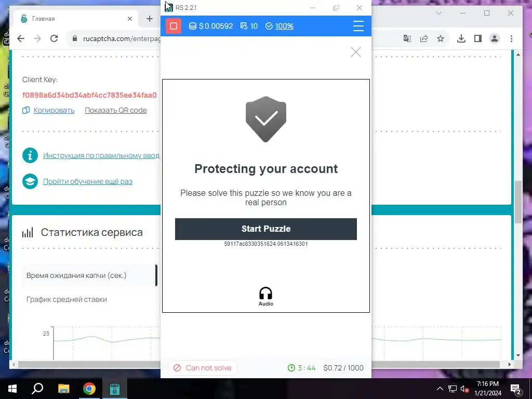Click the Can not solve button
The height and width of the screenshot is (399, 532).
click(x=202, y=368)
